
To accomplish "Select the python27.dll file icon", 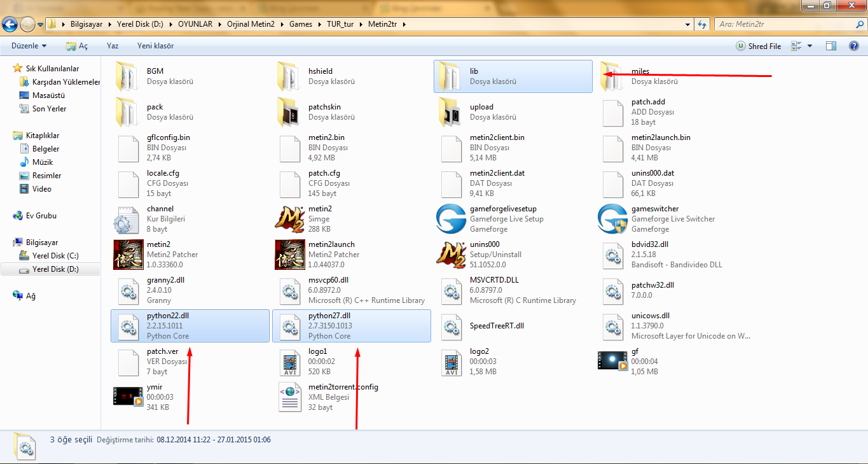I will pyautogui.click(x=290, y=326).
